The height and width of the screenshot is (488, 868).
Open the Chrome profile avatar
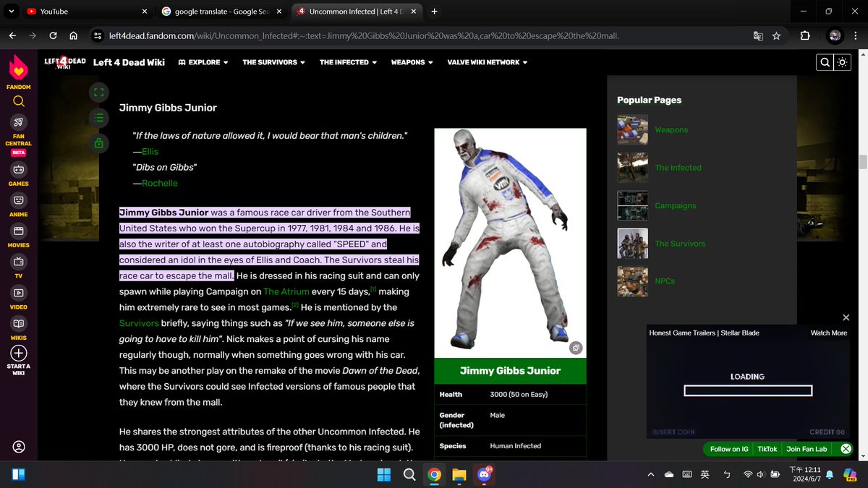pos(835,36)
